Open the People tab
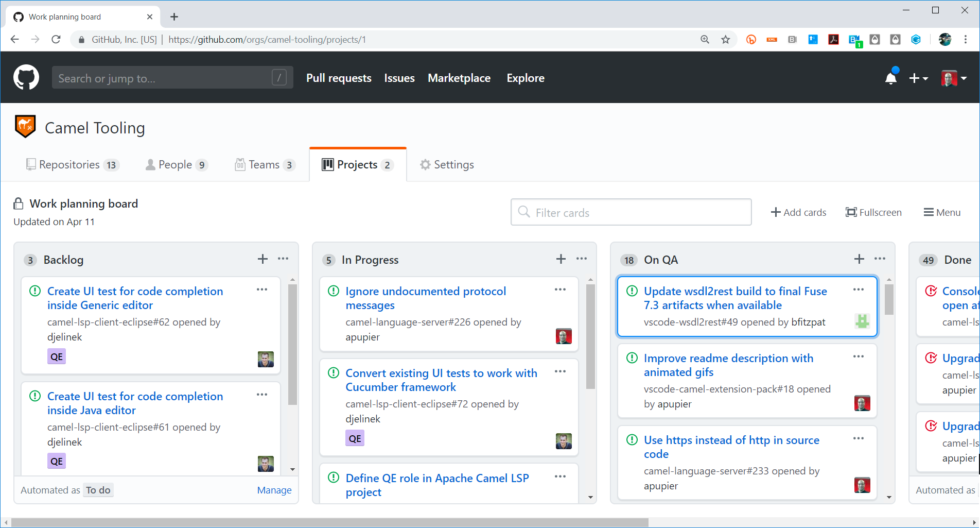 click(x=176, y=164)
